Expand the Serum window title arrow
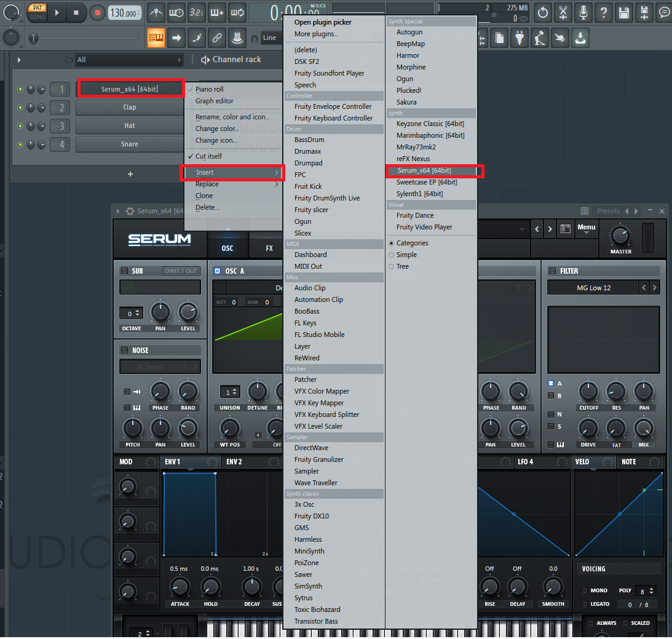The height and width of the screenshot is (639, 672). tap(118, 211)
